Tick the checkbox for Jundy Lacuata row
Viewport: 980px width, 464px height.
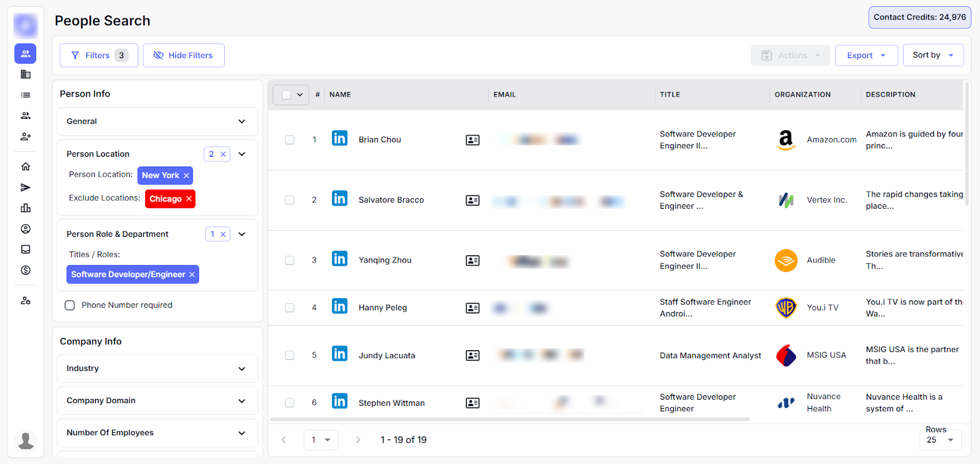289,355
